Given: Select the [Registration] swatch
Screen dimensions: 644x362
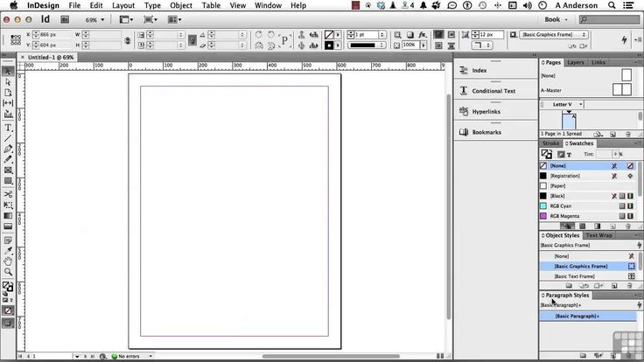Looking at the screenshot, I should click(588, 176).
